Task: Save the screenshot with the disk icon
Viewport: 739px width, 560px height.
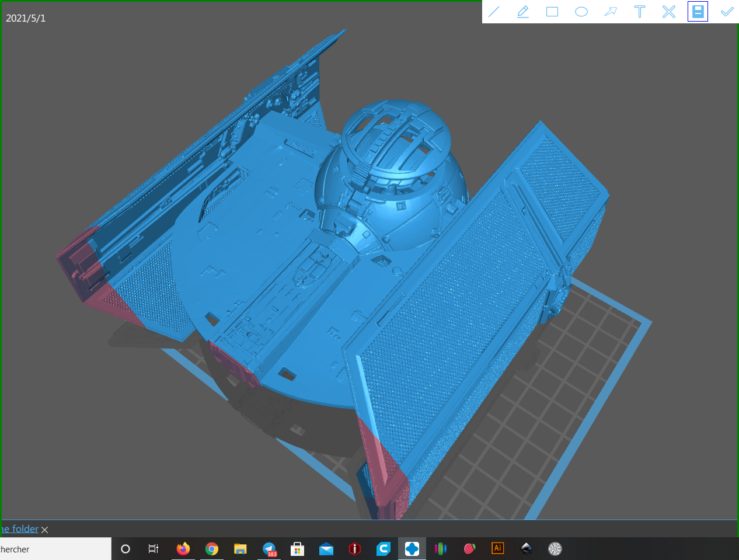Action: point(698,12)
